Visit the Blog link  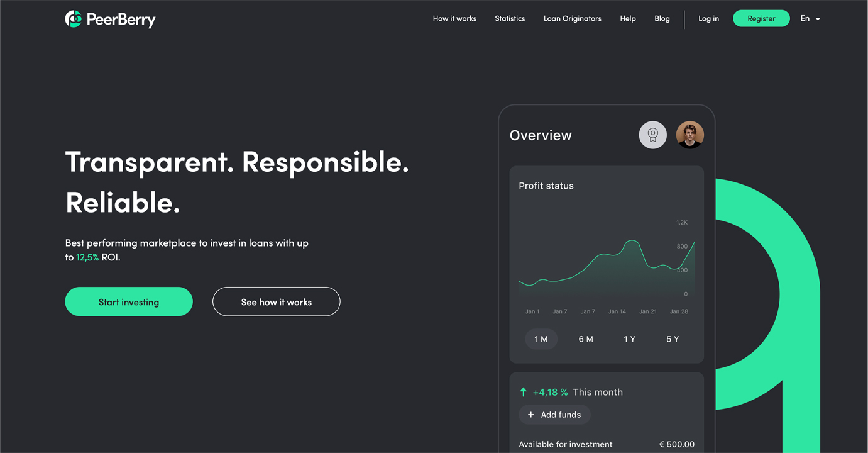tap(662, 19)
